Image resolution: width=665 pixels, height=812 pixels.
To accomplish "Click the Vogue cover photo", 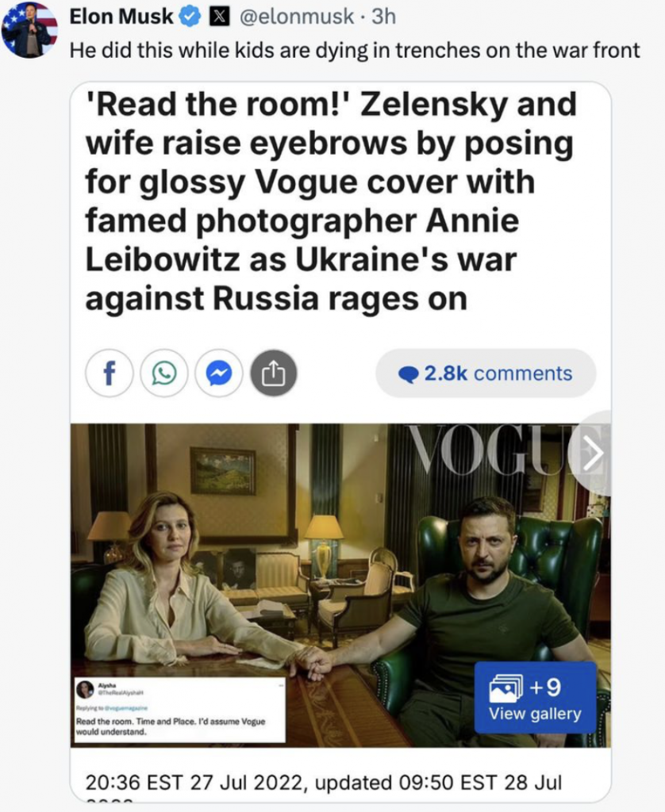I will tap(340, 585).
